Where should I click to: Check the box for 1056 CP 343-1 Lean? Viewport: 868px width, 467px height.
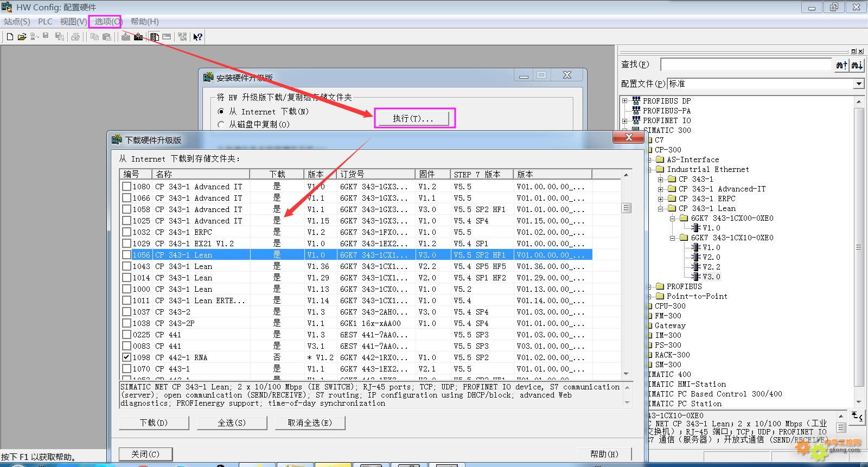[x=126, y=255]
